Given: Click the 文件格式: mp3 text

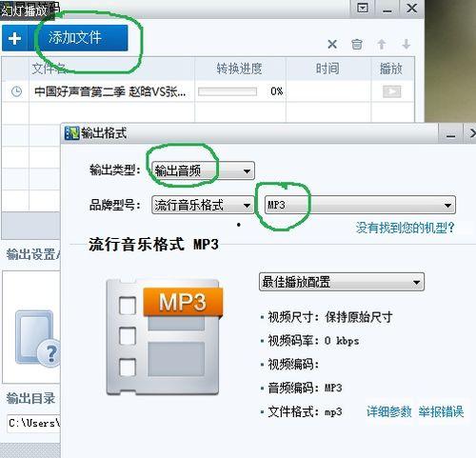Looking at the screenshot, I should coord(305,411).
